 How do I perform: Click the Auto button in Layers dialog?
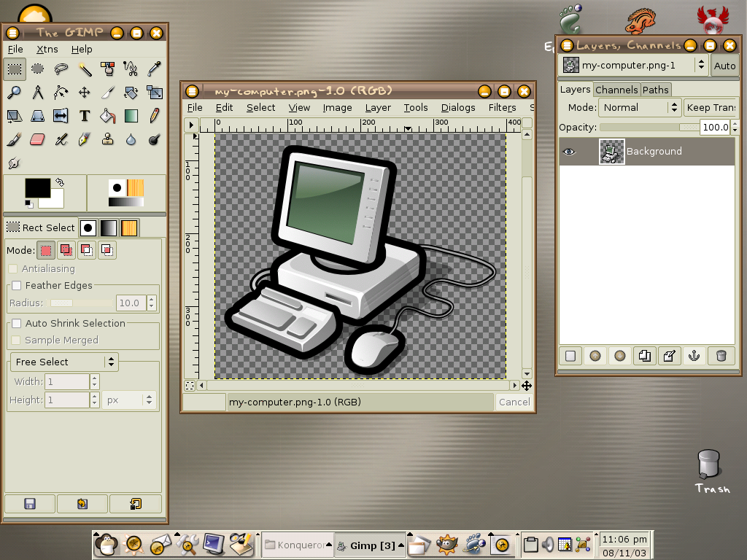(724, 66)
